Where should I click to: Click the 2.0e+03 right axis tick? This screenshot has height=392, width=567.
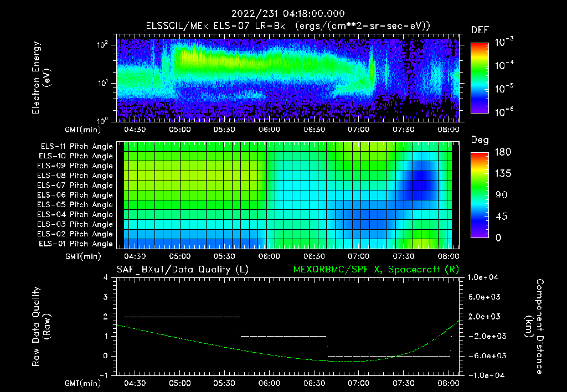tap(484, 317)
